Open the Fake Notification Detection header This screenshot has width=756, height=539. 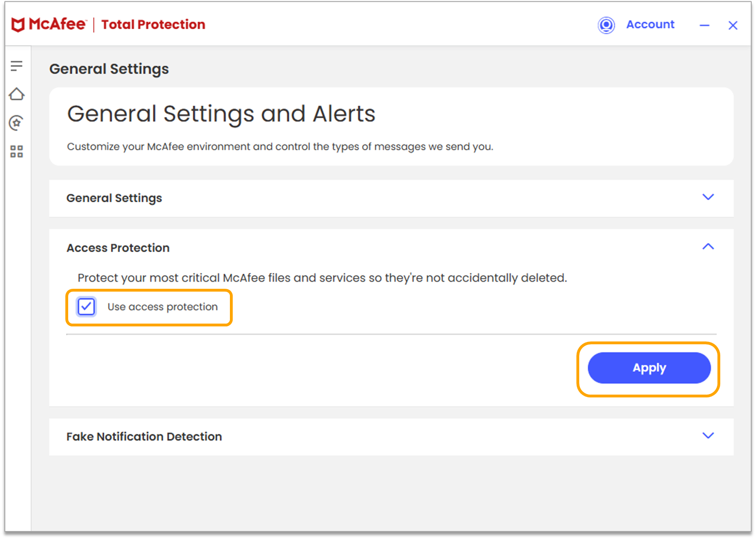coord(144,436)
